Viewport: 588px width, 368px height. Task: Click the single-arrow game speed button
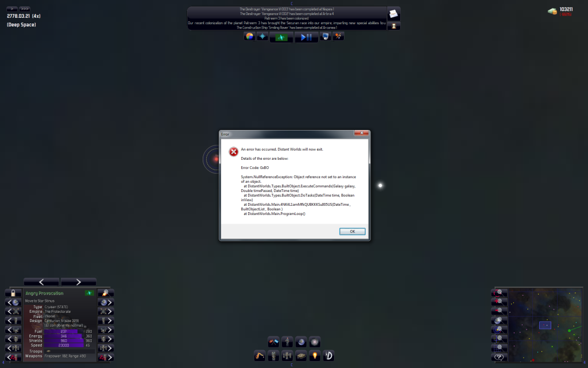pyautogui.click(x=12, y=9)
